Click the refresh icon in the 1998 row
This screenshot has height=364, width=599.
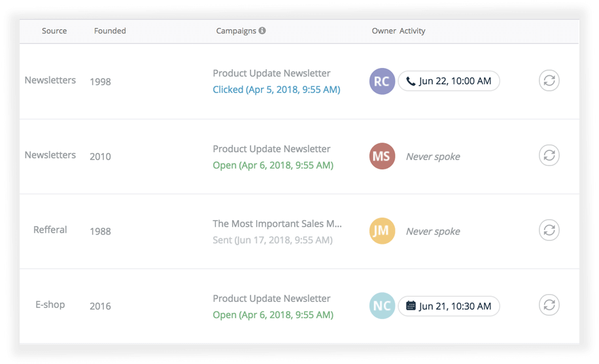pyautogui.click(x=549, y=81)
